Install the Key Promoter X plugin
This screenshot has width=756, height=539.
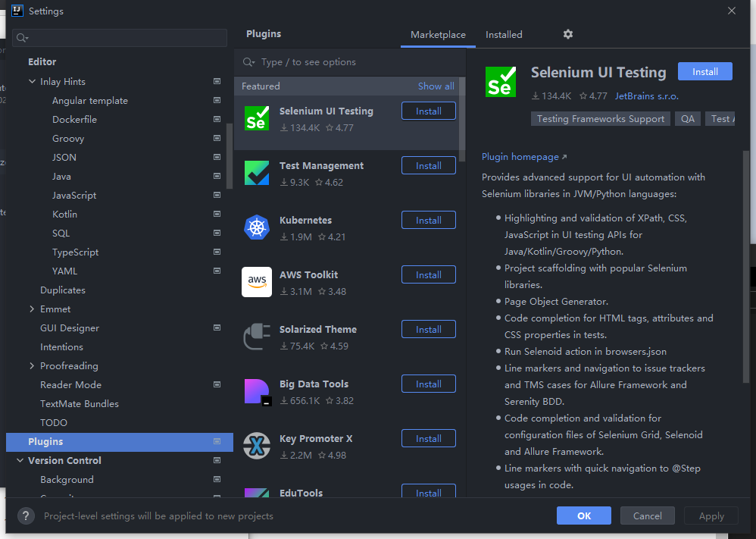[429, 438]
